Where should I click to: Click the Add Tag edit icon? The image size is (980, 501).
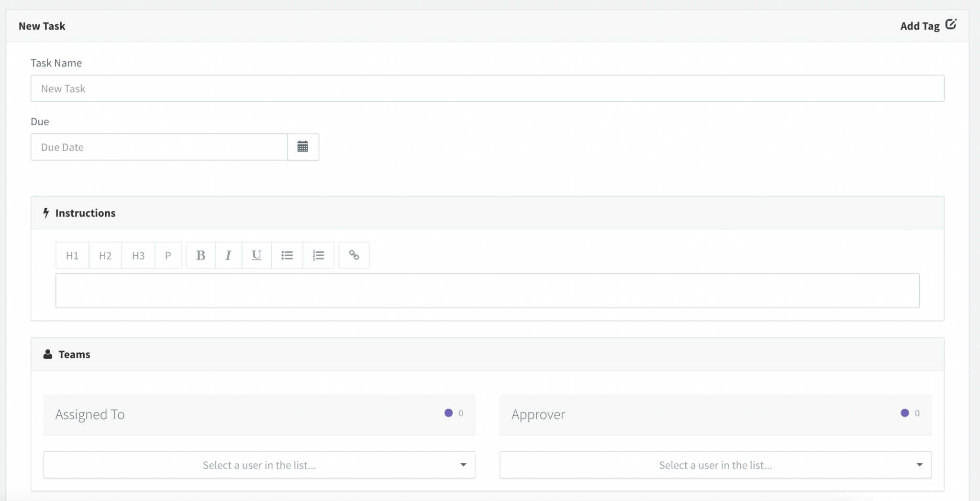click(x=951, y=24)
